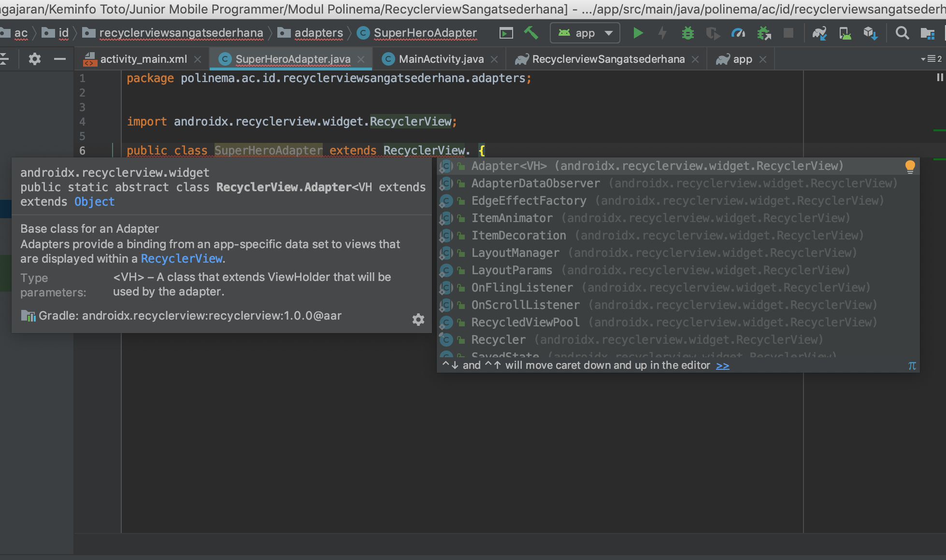
Task: Select OnFlingListener completion suggestion
Action: coord(678,288)
